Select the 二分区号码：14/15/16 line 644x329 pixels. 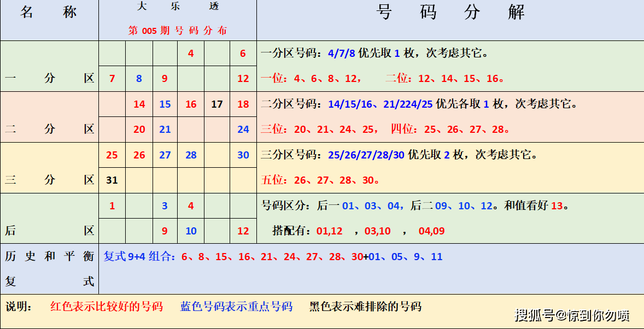point(419,104)
